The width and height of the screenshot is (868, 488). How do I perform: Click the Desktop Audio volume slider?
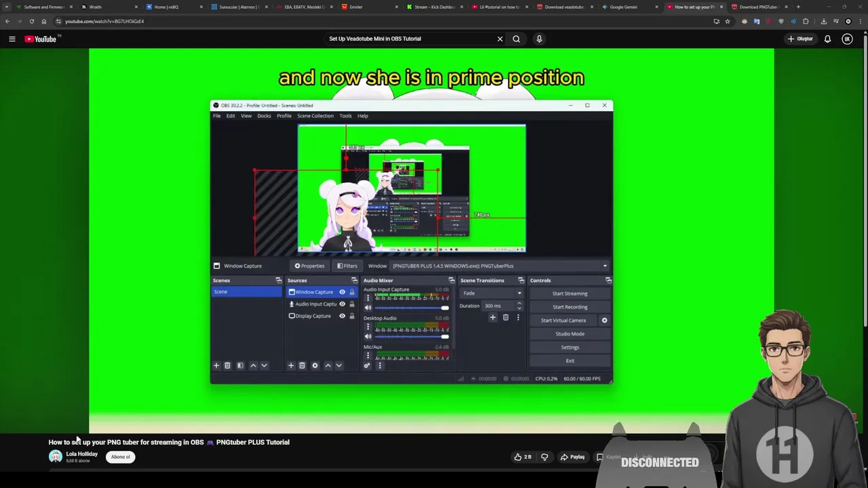tap(412, 336)
